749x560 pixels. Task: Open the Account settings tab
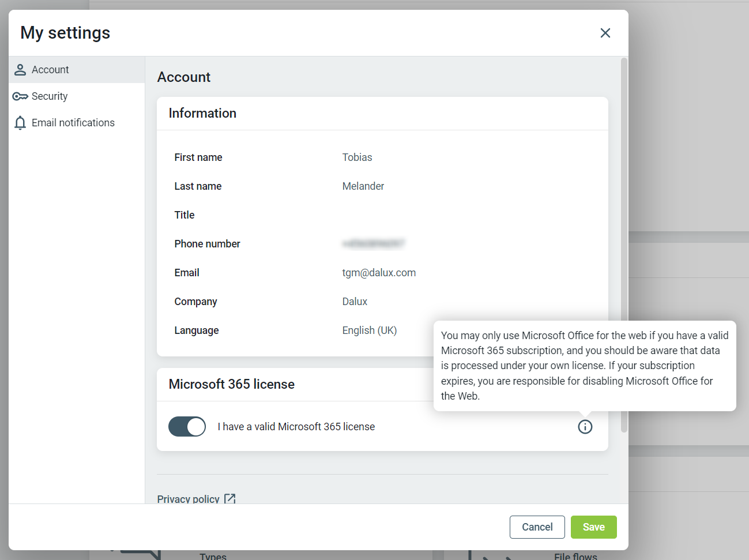pyautogui.click(x=50, y=70)
